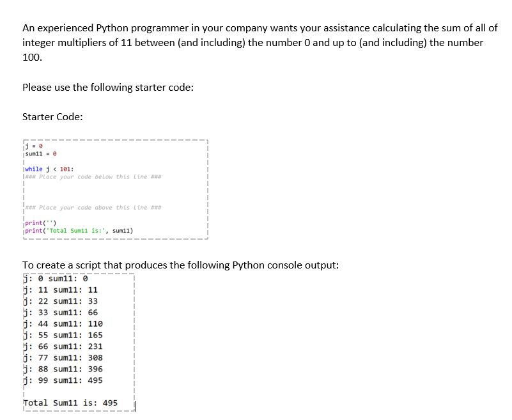This screenshot has width=512, height=420.
Task: Click the 'Total Sum11 is: 495' line
Action: click(69, 403)
